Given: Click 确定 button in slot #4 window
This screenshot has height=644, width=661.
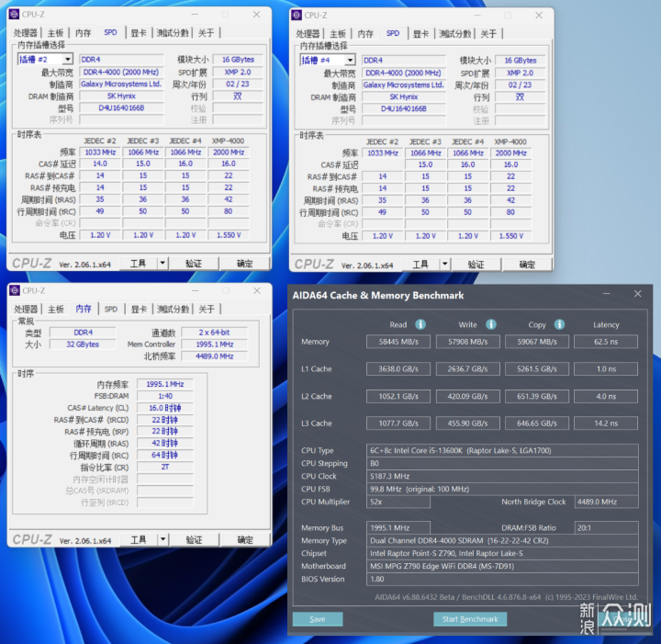Looking at the screenshot, I should tap(527, 265).
